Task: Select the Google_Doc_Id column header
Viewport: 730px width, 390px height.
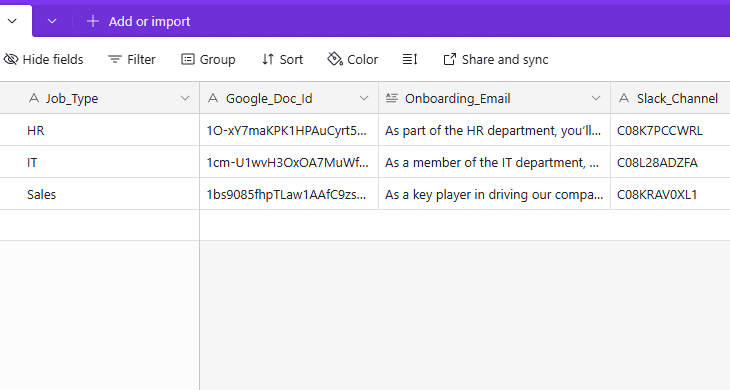Action: 289,98
